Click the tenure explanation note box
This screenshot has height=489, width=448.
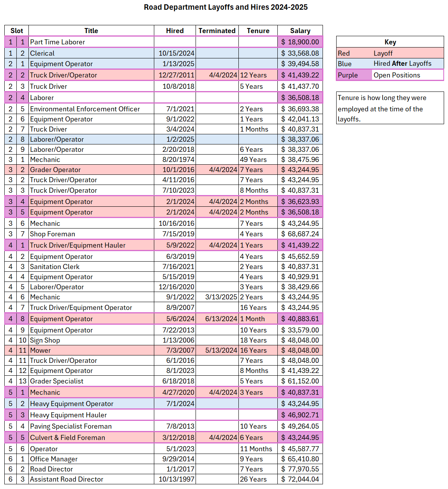coord(390,108)
